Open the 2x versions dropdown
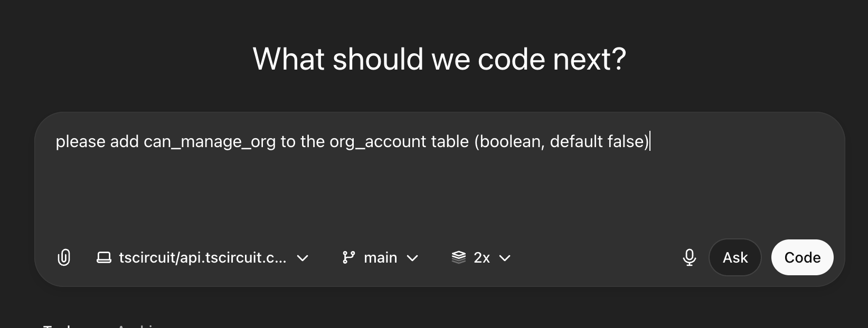 482,257
